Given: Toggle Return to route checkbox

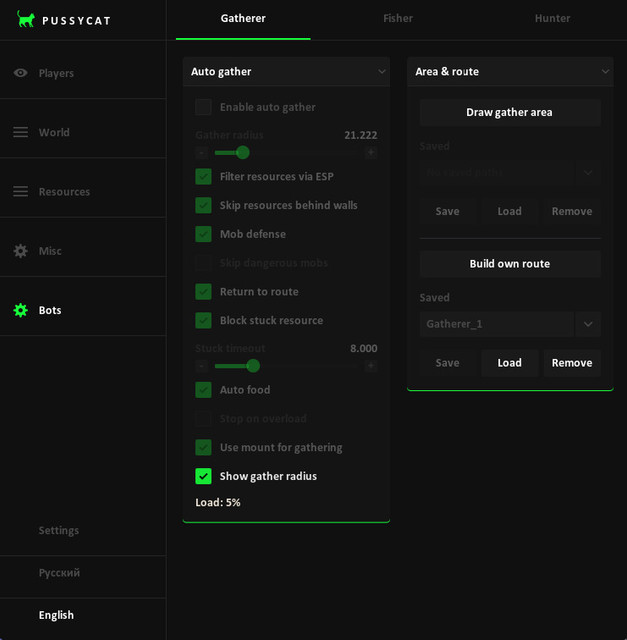Looking at the screenshot, I should 203,292.
